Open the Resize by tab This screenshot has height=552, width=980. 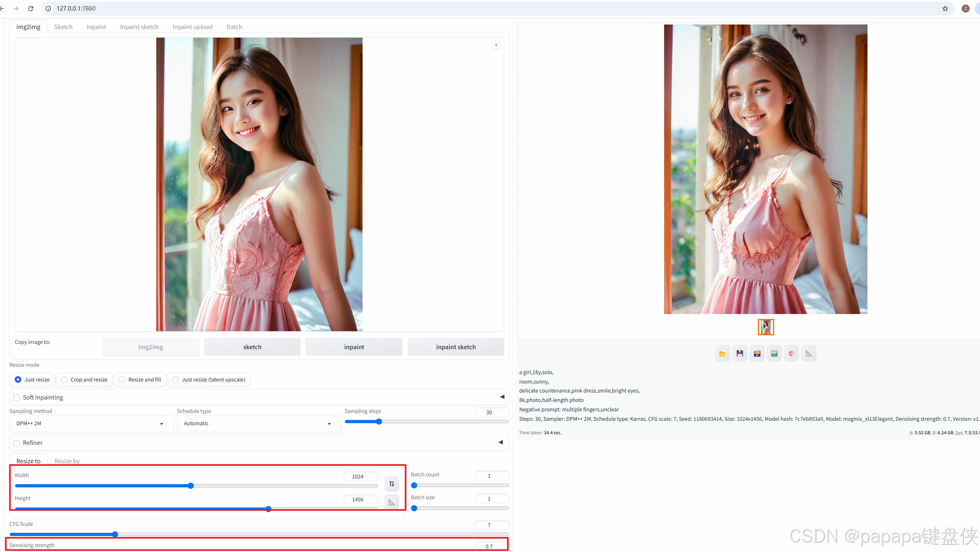point(67,461)
